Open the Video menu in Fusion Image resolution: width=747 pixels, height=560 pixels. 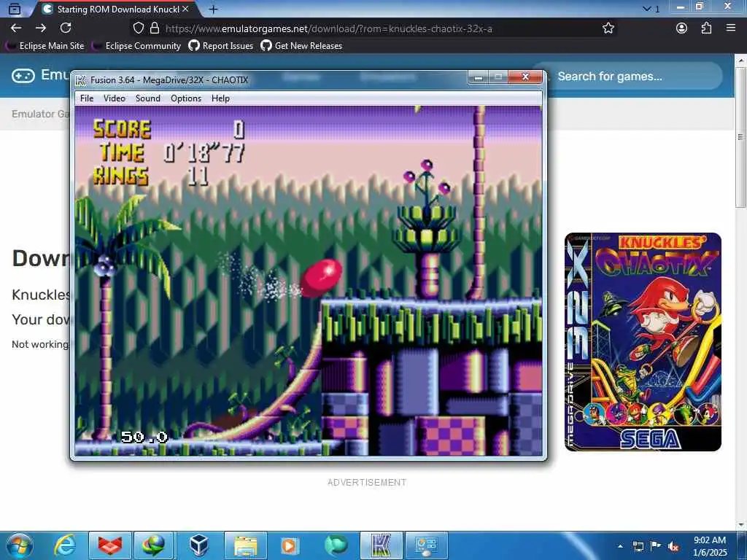pos(115,98)
